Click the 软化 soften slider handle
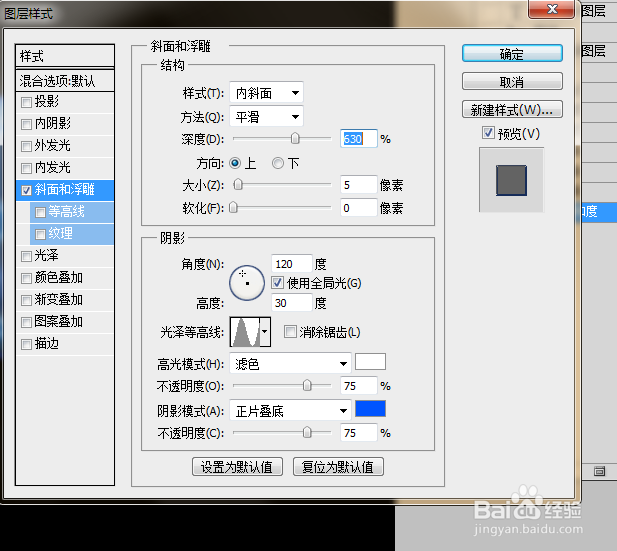The width and height of the screenshot is (617, 551). pyautogui.click(x=233, y=207)
